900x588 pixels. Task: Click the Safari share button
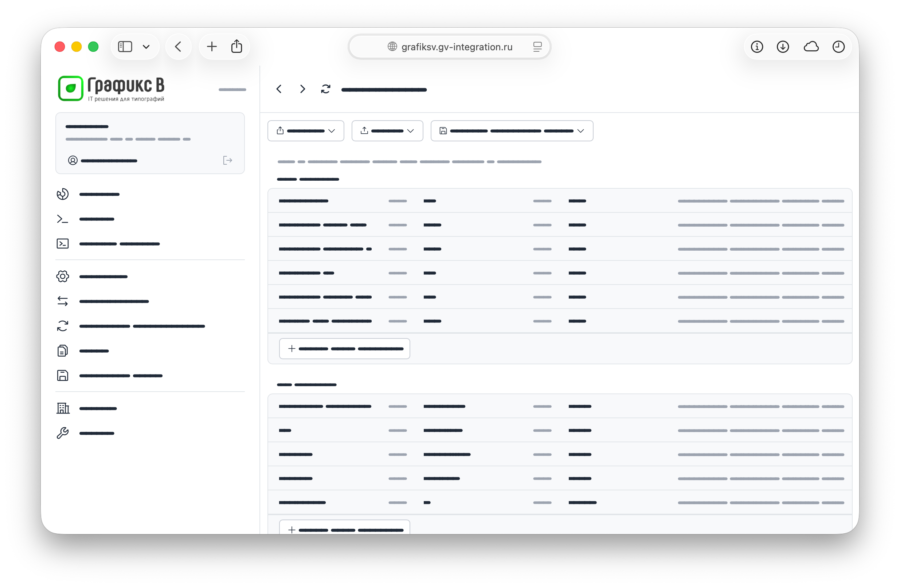pyautogui.click(x=237, y=47)
